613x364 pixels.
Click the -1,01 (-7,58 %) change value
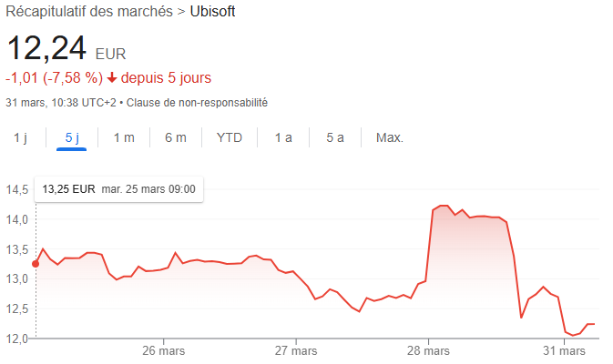54,77
